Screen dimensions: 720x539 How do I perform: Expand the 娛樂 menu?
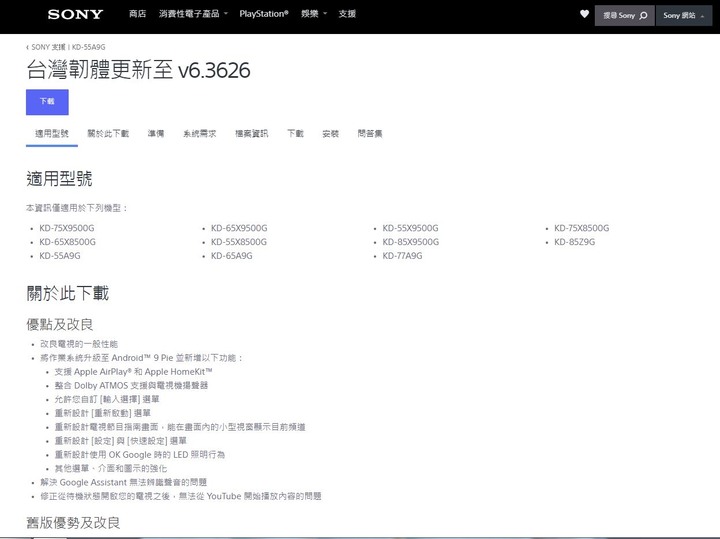pyautogui.click(x=314, y=14)
